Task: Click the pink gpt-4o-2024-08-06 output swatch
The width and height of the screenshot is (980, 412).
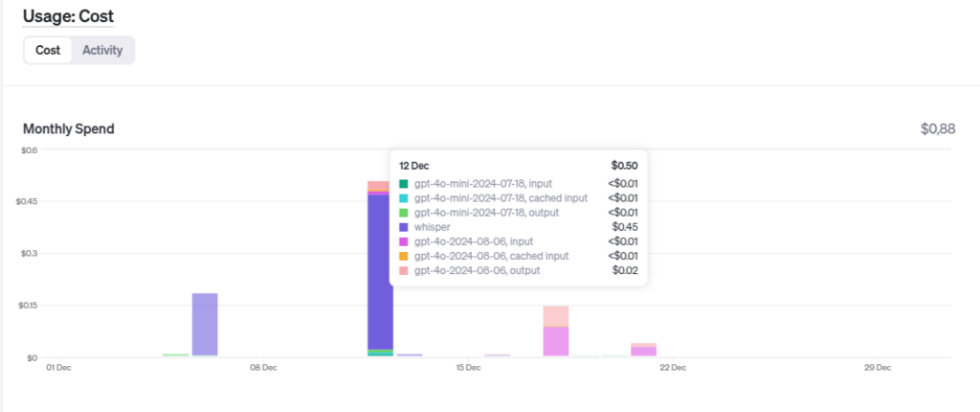Action: tap(404, 270)
